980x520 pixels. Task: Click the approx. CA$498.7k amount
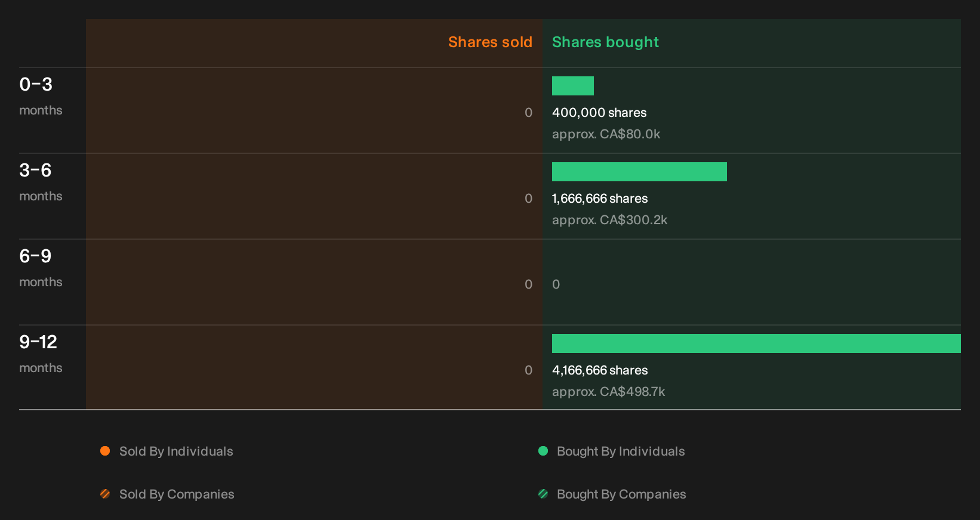pos(609,392)
